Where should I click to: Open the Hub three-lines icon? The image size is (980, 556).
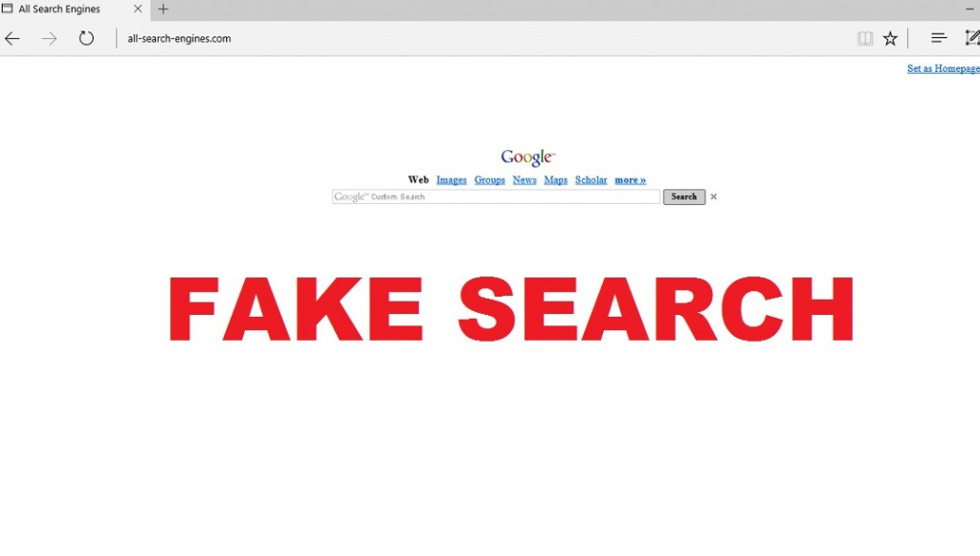click(x=938, y=38)
